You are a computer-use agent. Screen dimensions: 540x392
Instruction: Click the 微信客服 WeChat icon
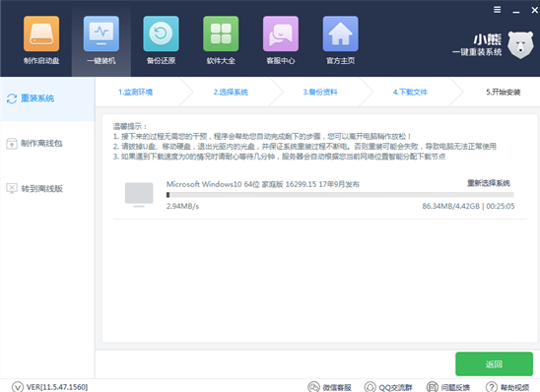313,387
